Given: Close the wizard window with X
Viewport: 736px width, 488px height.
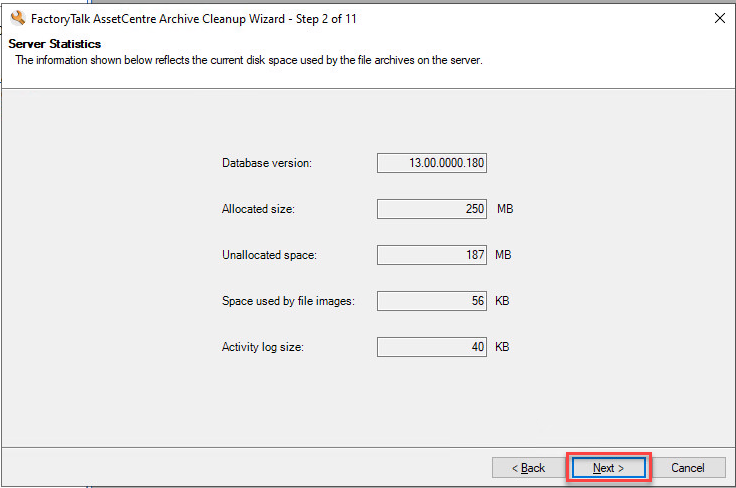Looking at the screenshot, I should (x=720, y=18).
